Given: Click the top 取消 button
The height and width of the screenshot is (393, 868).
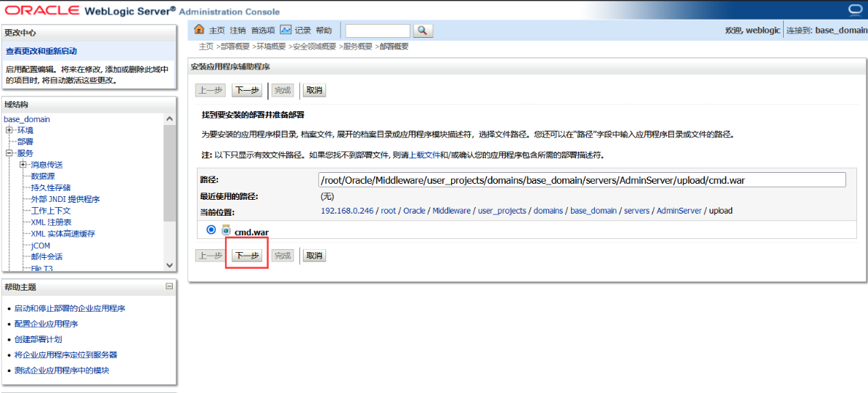Looking at the screenshot, I should (x=315, y=91).
